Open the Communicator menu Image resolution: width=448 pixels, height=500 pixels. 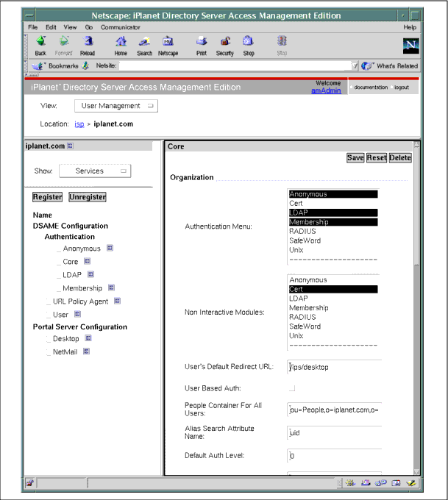click(121, 27)
